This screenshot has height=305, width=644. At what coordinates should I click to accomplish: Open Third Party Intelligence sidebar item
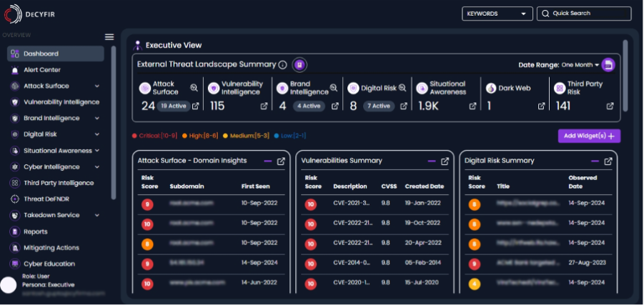59,183
